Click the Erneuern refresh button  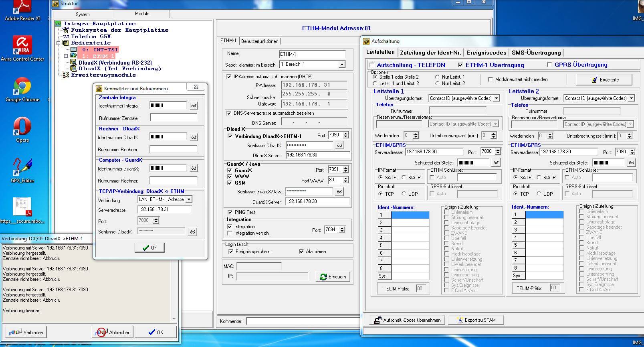[333, 277]
